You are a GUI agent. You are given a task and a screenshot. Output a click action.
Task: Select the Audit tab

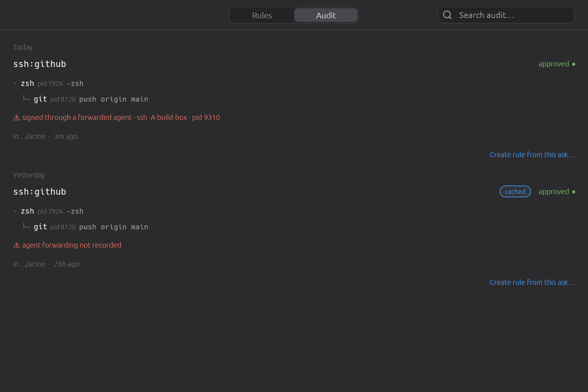click(x=326, y=15)
